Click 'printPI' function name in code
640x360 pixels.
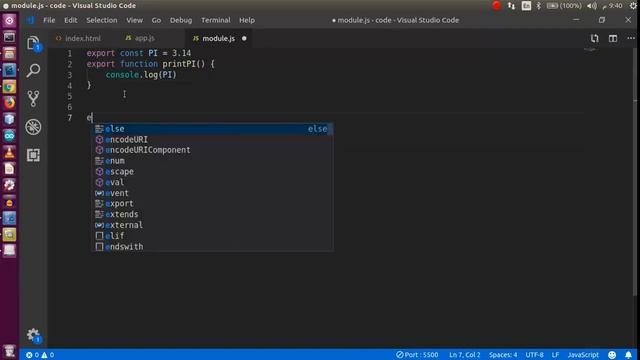(x=179, y=64)
